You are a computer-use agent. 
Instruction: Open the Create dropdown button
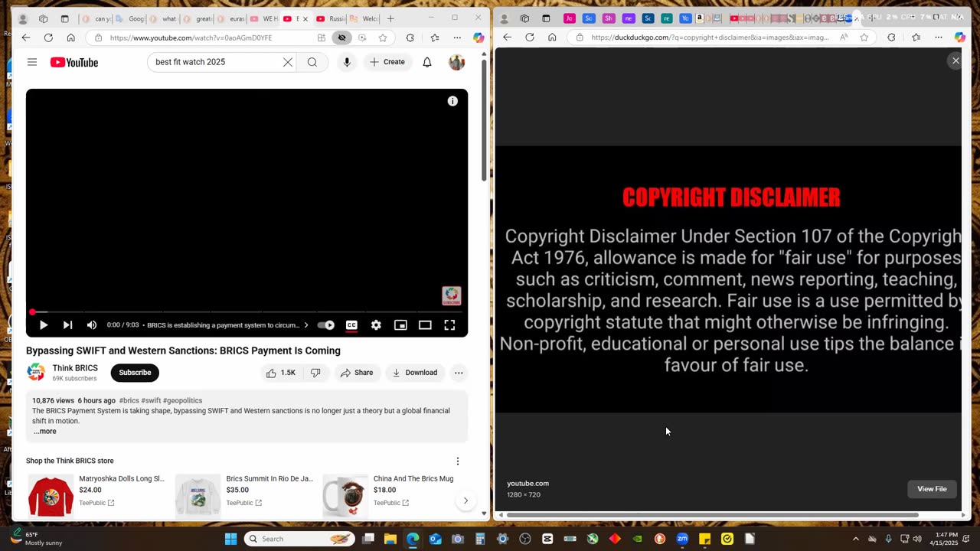coord(387,62)
